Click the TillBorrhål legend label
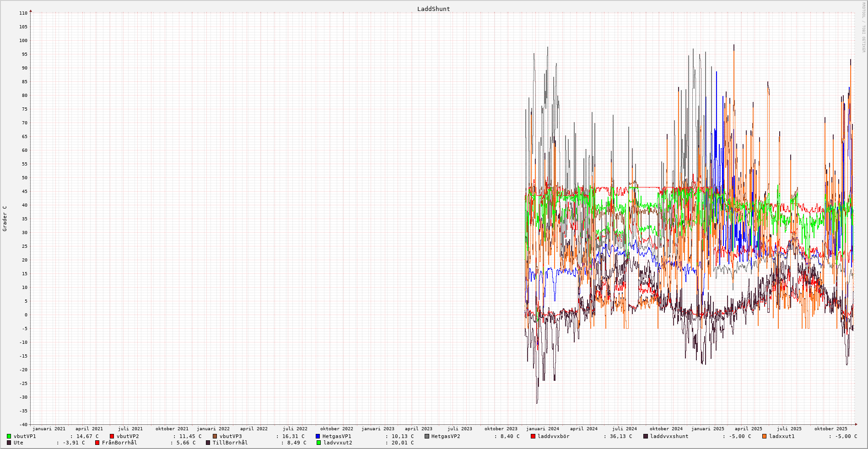The height and width of the screenshot is (449, 868). (230, 443)
